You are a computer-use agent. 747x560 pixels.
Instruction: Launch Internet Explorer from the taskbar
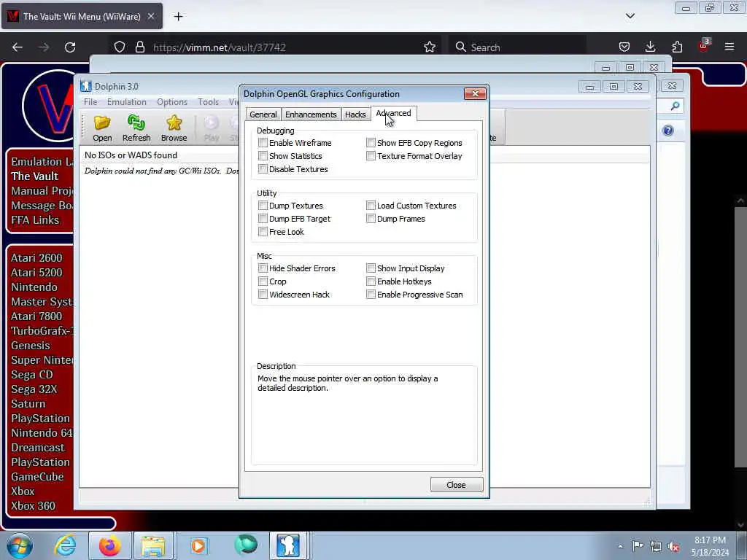pyautogui.click(x=65, y=545)
